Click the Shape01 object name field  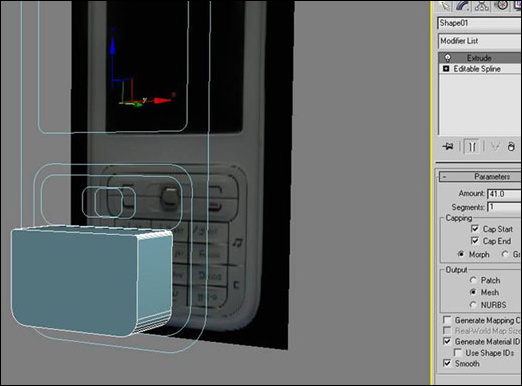click(x=479, y=23)
